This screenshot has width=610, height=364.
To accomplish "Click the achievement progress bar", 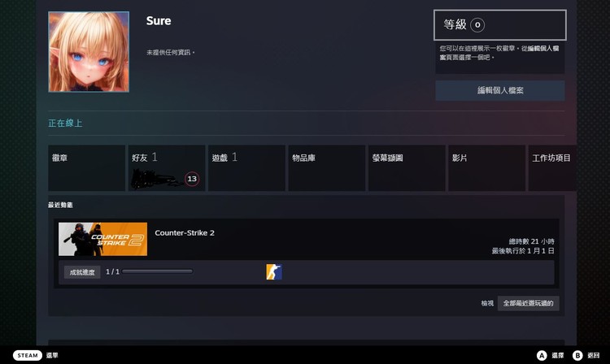I will click(157, 271).
